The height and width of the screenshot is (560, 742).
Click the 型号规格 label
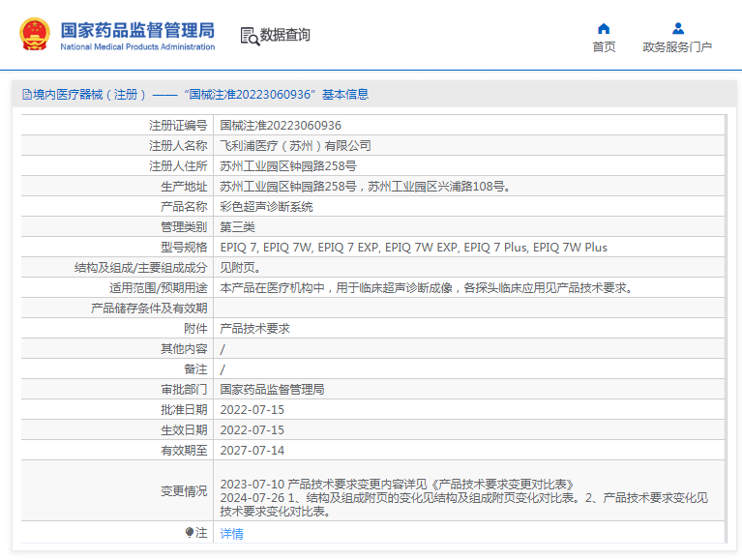coord(184,248)
